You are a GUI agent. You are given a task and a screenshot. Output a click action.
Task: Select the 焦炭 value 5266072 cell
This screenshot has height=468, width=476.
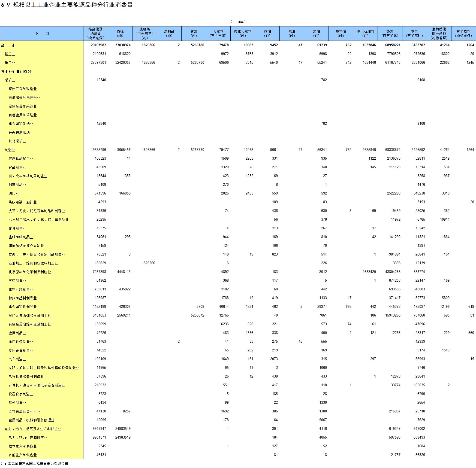pos(197,315)
